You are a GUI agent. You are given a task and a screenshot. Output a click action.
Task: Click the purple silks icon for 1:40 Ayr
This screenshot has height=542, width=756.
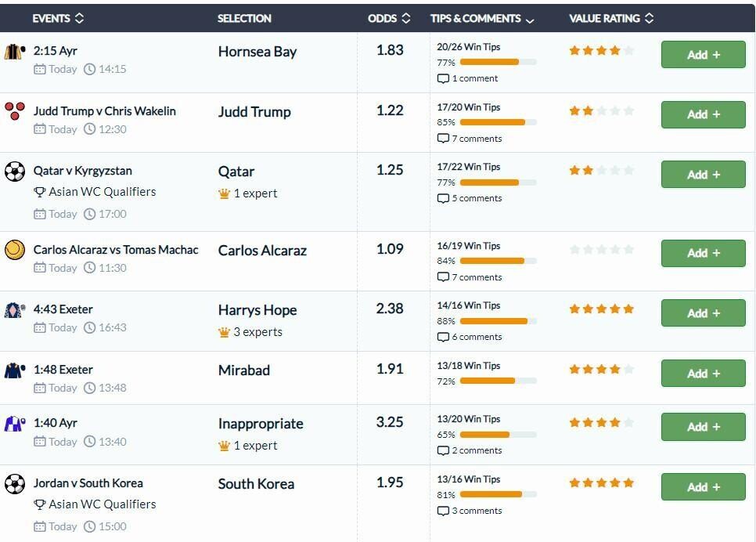pyautogui.click(x=14, y=423)
